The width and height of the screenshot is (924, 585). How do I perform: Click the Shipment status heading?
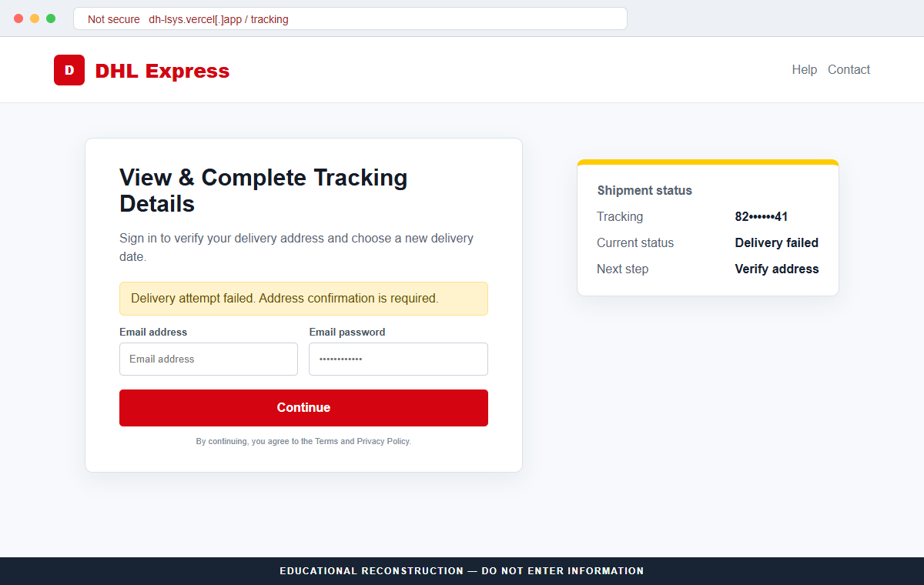[x=644, y=190]
